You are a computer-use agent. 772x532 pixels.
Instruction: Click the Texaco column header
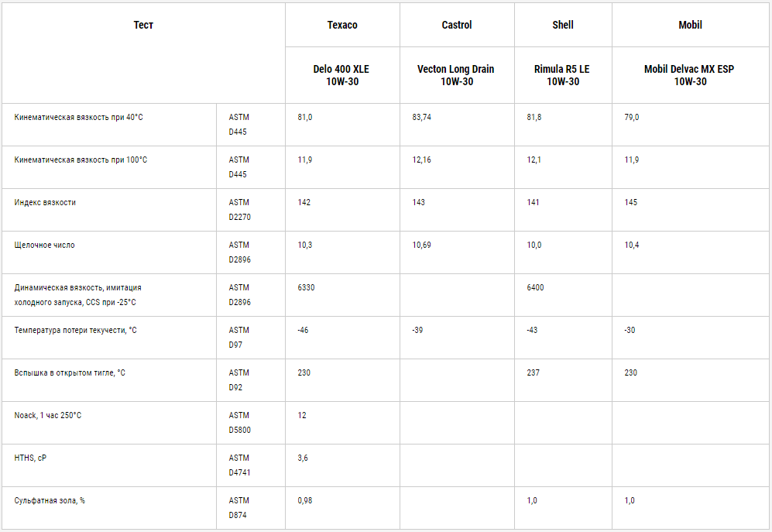coord(342,25)
